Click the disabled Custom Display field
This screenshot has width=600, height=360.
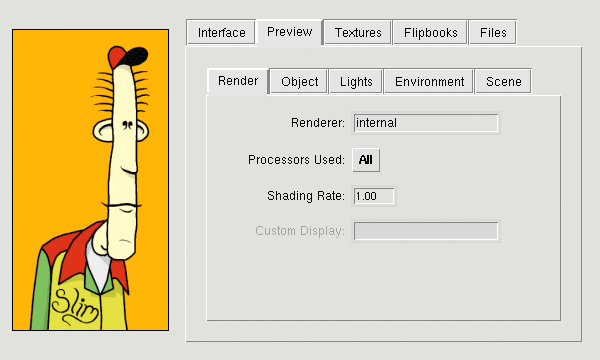pyautogui.click(x=426, y=231)
